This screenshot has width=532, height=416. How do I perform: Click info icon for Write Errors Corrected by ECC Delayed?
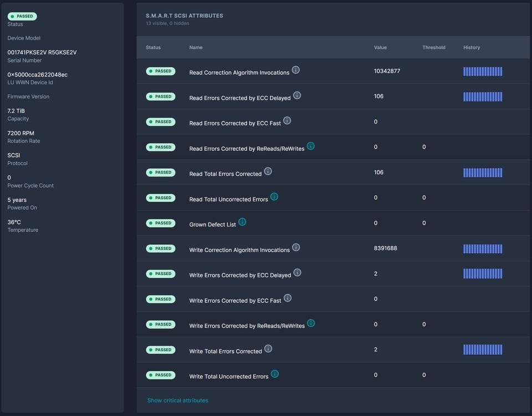pos(298,272)
